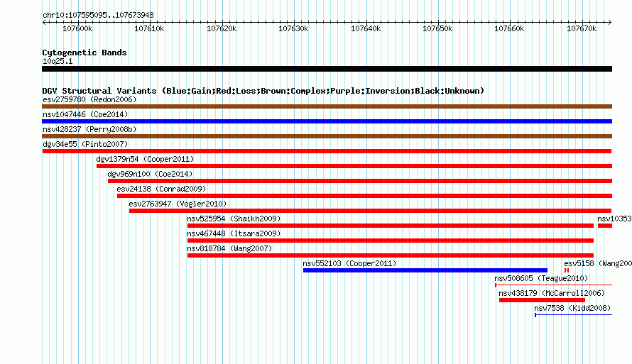Screen dimensions: 632x364
Task: Click the nsv552103 (Cooper2011) label
Action: [x=349, y=263]
